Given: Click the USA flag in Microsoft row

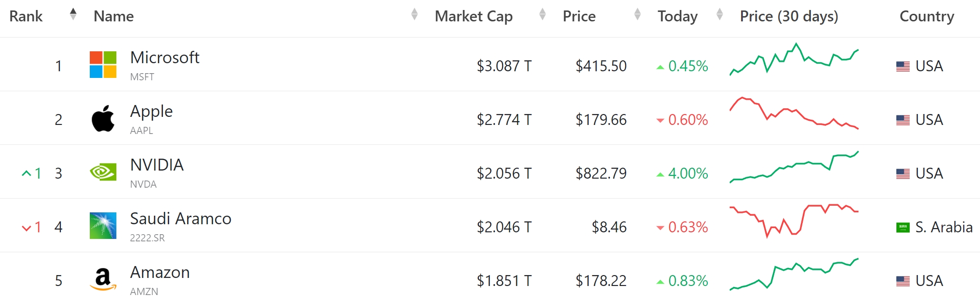Looking at the screenshot, I should coord(903,66).
